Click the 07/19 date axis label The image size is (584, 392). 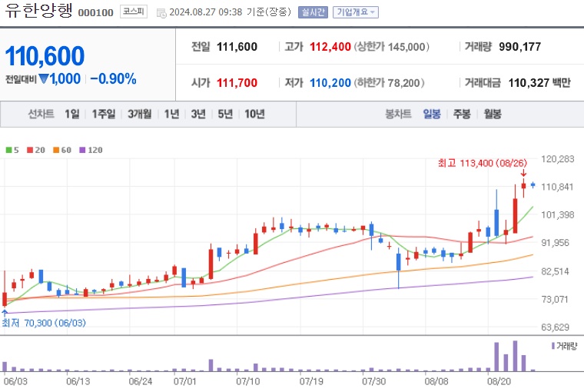(311, 381)
